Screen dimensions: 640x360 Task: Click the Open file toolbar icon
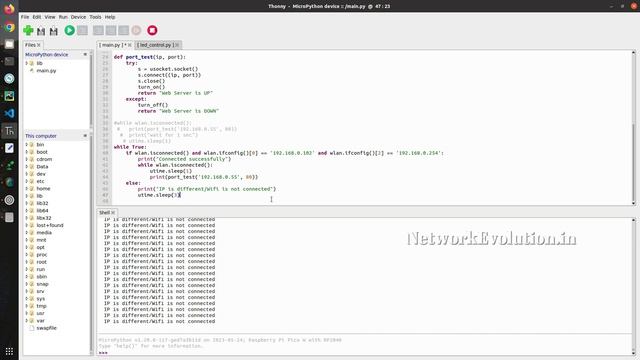(x=41, y=31)
